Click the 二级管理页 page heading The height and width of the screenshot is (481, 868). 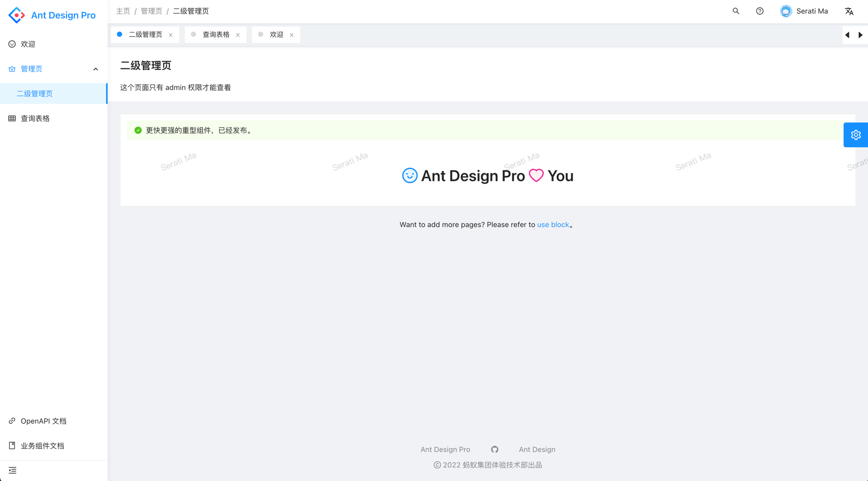pos(146,66)
